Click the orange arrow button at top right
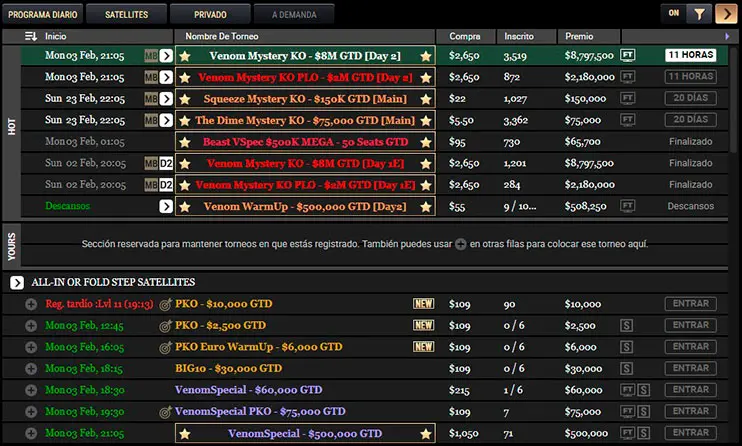The height and width of the screenshot is (446, 742). point(724,14)
